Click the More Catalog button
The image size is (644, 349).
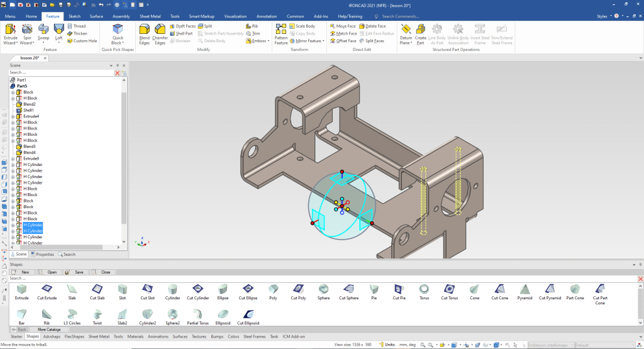click(50, 330)
